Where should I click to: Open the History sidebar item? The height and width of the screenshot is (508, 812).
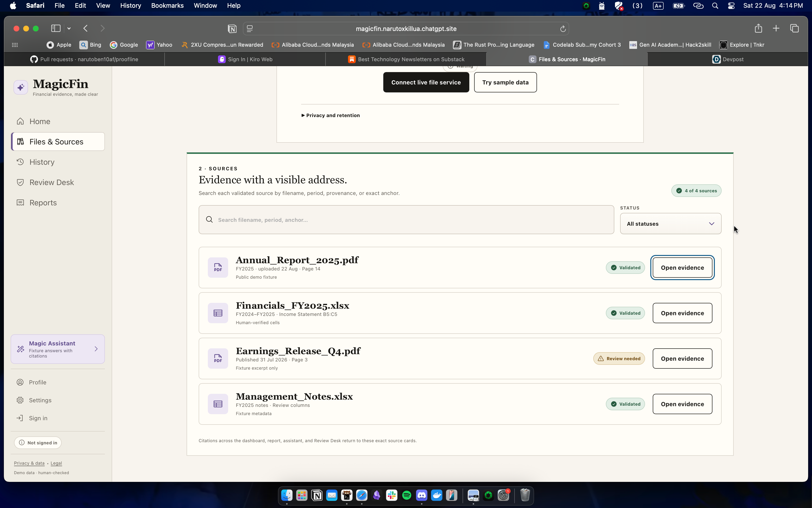pos(58,162)
